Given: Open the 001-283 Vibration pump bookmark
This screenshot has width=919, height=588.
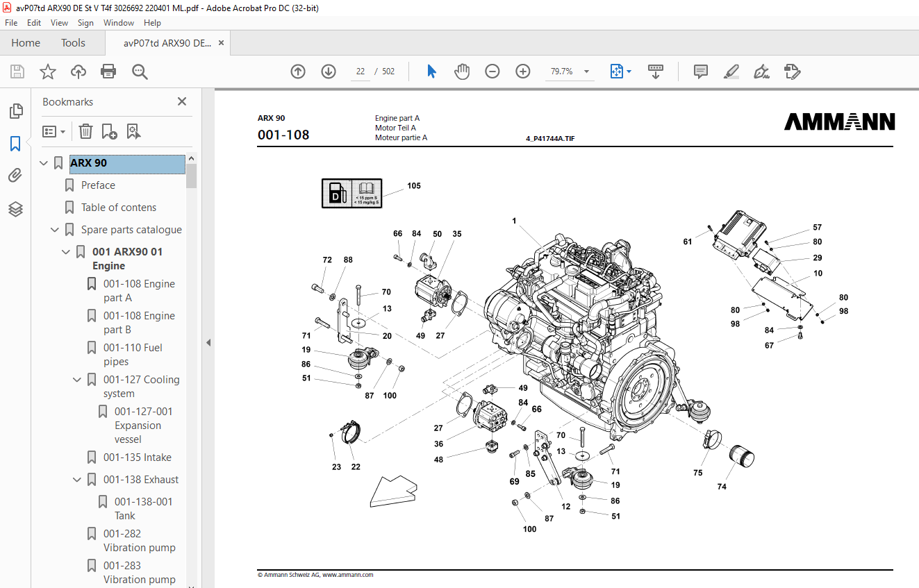Looking at the screenshot, I should 140,573.
